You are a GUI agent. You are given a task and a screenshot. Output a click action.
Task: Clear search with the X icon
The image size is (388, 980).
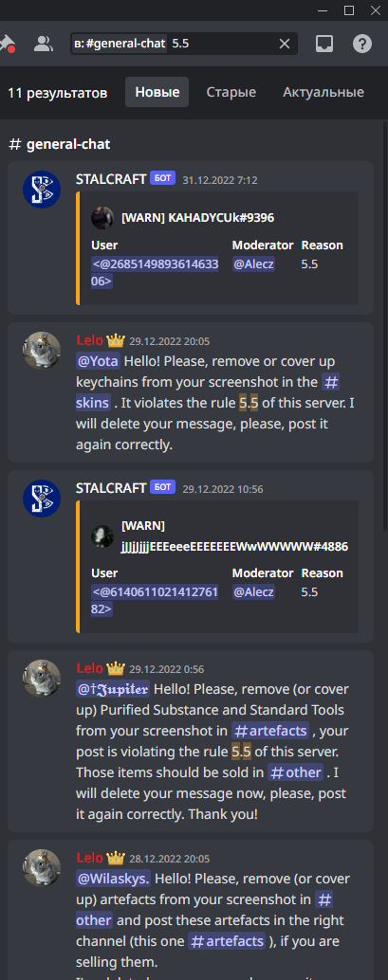click(284, 44)
